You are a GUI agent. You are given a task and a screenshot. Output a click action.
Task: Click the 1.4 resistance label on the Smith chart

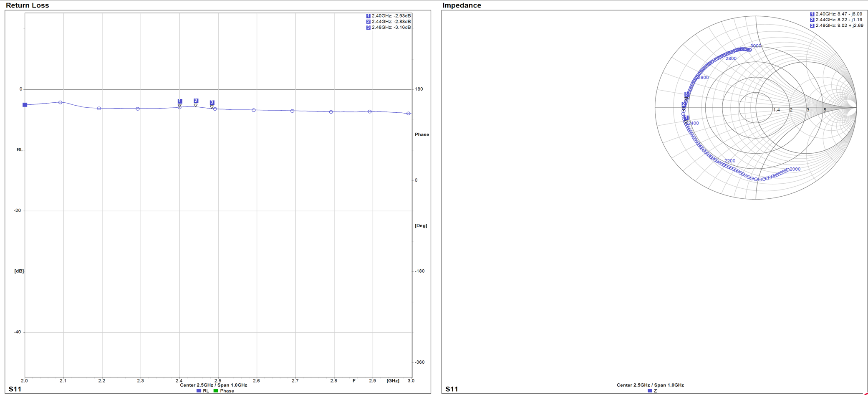(x=777, y=110)
